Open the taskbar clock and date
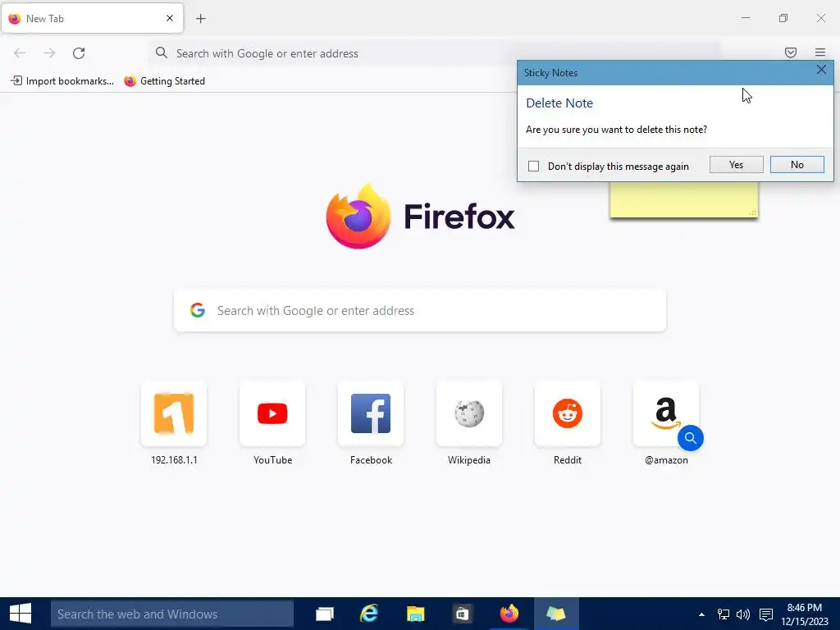Screen dimensions: 840x630 coord(805,614)
